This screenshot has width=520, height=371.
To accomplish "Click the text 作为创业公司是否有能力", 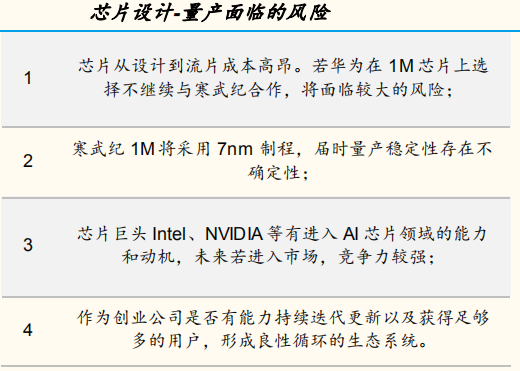I will pos(175,317).
